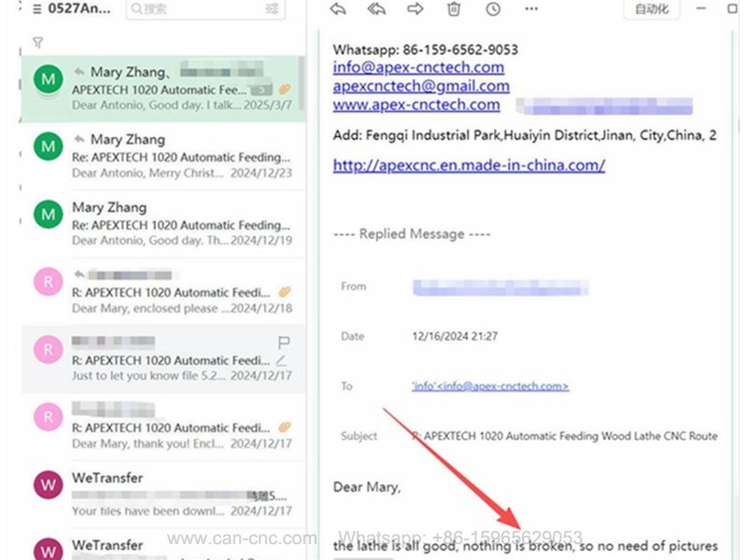747x560 pixels.
Task: Click maroon W avatar of first WeTransfer email
Action: pos(49,484)
